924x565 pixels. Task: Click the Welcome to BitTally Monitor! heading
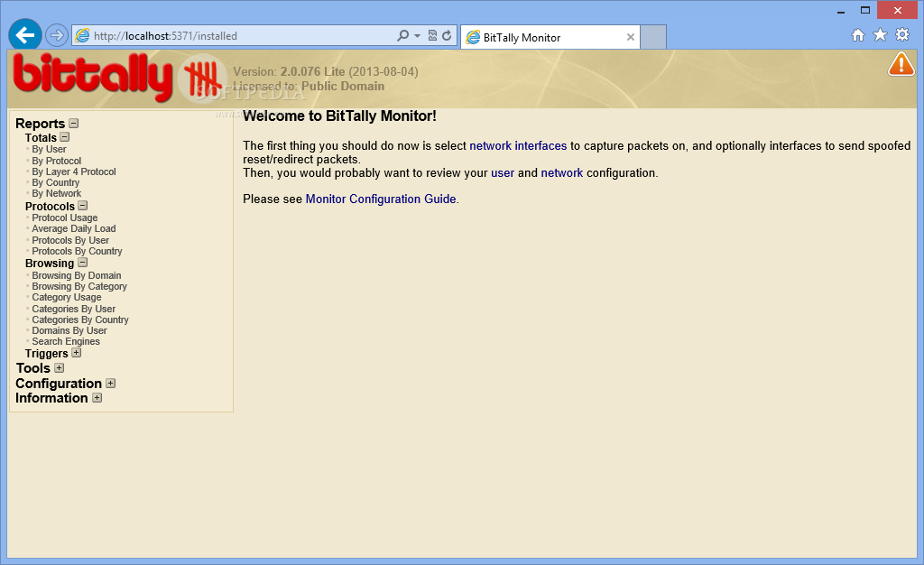(339, 116)
